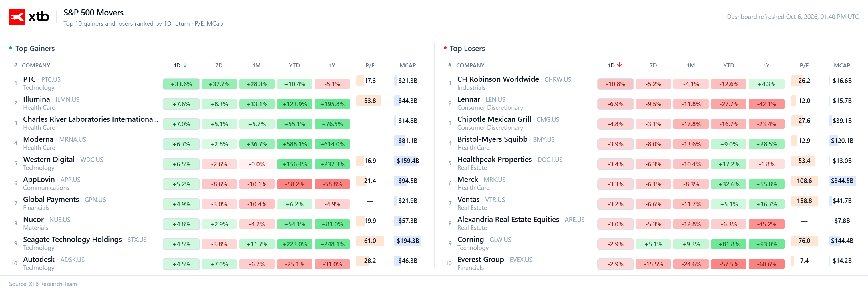Click the 1D sort arrow in Top Losers
This screenshot has width=868, height=291.
[x=619, y=65]
